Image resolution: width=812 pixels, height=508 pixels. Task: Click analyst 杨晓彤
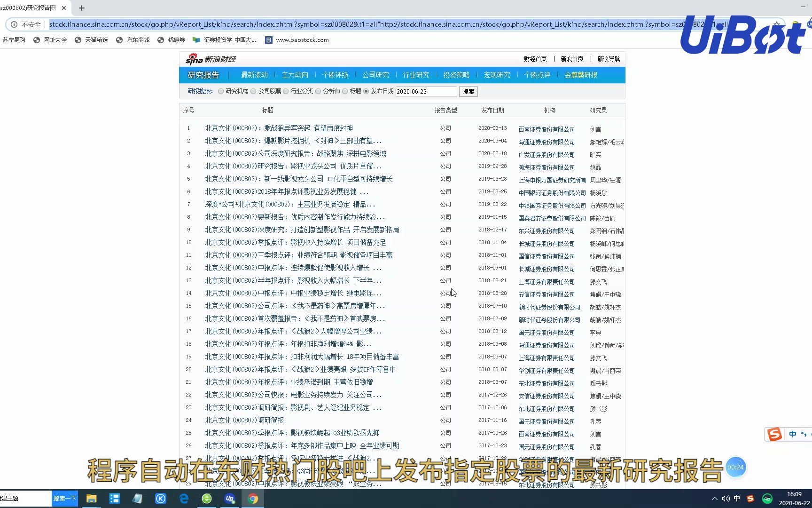(x=598, y=193)
